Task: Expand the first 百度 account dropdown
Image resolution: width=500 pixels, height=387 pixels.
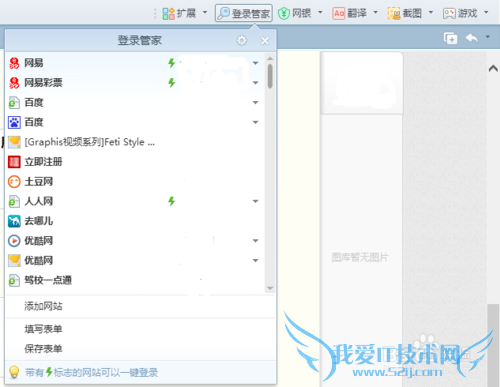Action: (256, 103)
